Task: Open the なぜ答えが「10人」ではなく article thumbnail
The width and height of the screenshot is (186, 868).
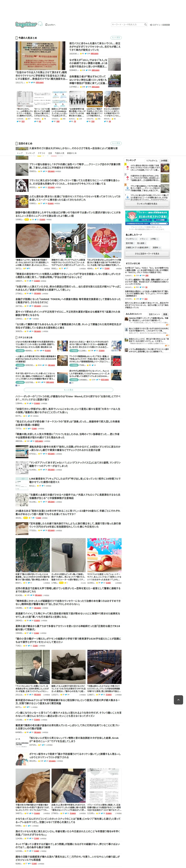Action: tap(114, 64)
